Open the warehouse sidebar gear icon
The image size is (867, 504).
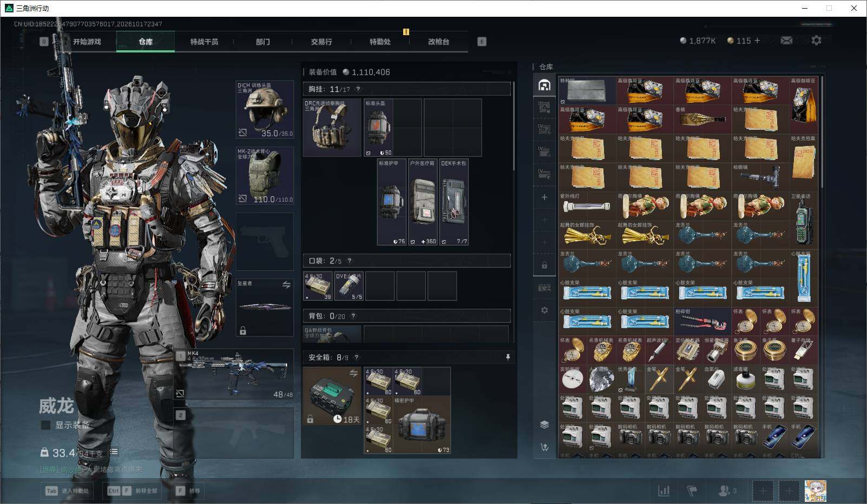[544, 310]
